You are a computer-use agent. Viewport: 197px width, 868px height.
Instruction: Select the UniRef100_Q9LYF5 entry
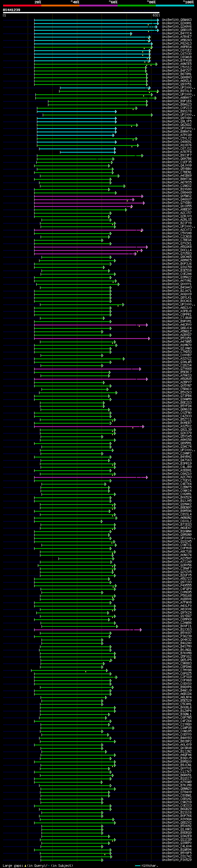coord(177,122)
